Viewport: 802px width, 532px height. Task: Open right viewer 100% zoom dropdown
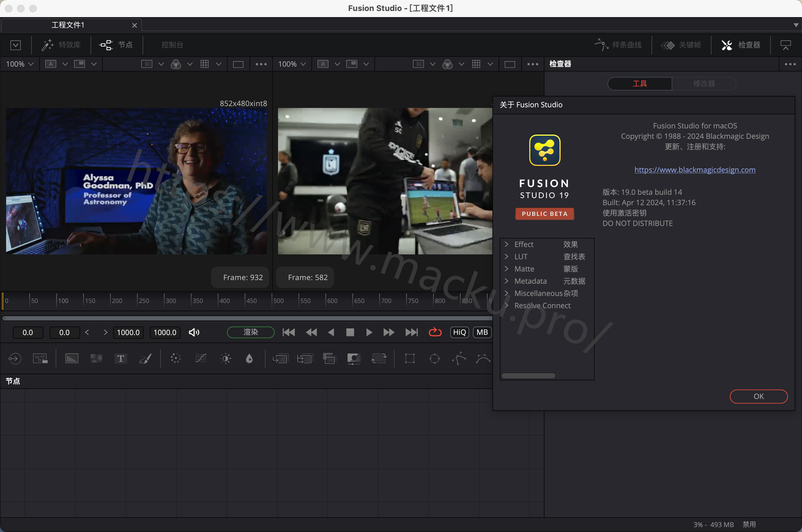(x=292, y=64)
